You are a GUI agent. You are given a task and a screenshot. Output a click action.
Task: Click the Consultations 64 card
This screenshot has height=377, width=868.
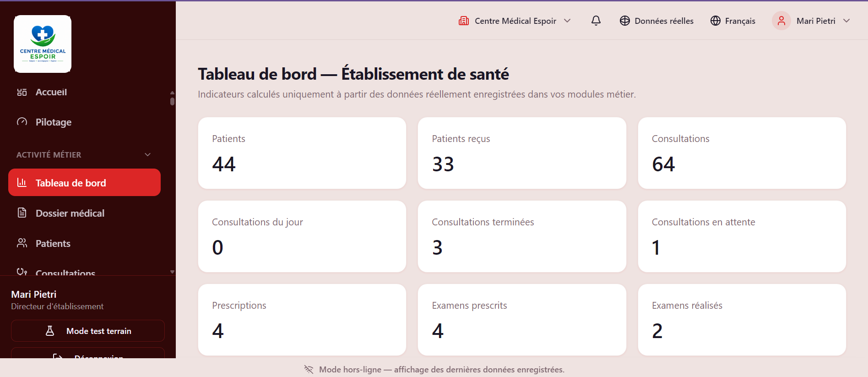coord(742,153)
